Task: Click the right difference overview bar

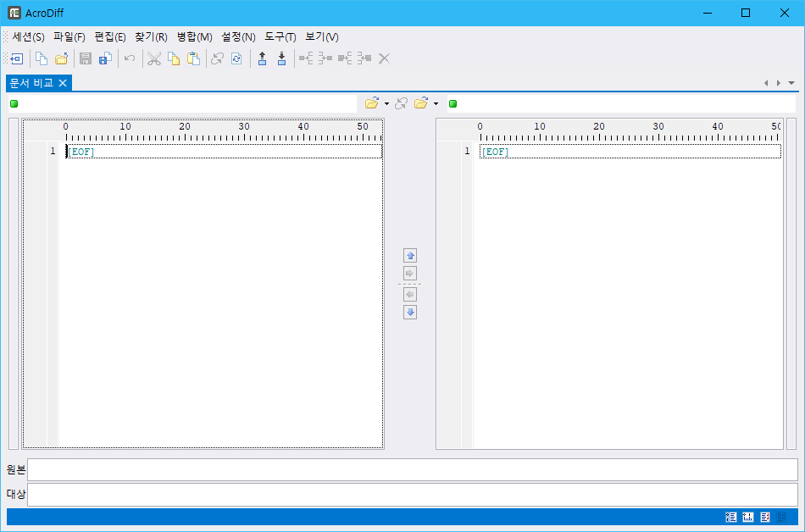Action: pyautogui.click(x=791, y=284)
